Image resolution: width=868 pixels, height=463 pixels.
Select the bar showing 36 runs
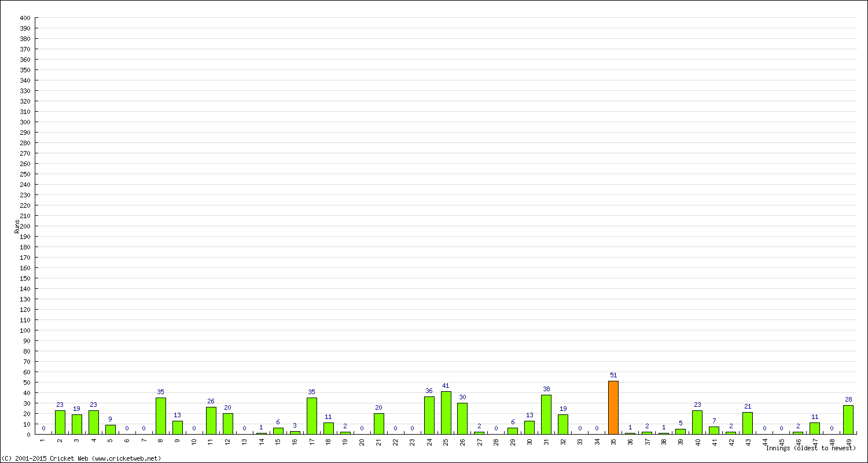click(429, 416)
